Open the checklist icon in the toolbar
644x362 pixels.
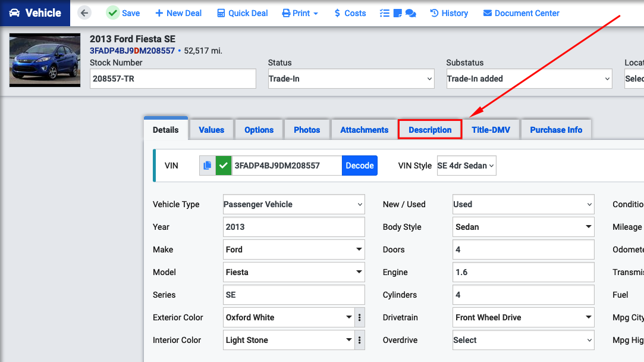coord(385,13)
